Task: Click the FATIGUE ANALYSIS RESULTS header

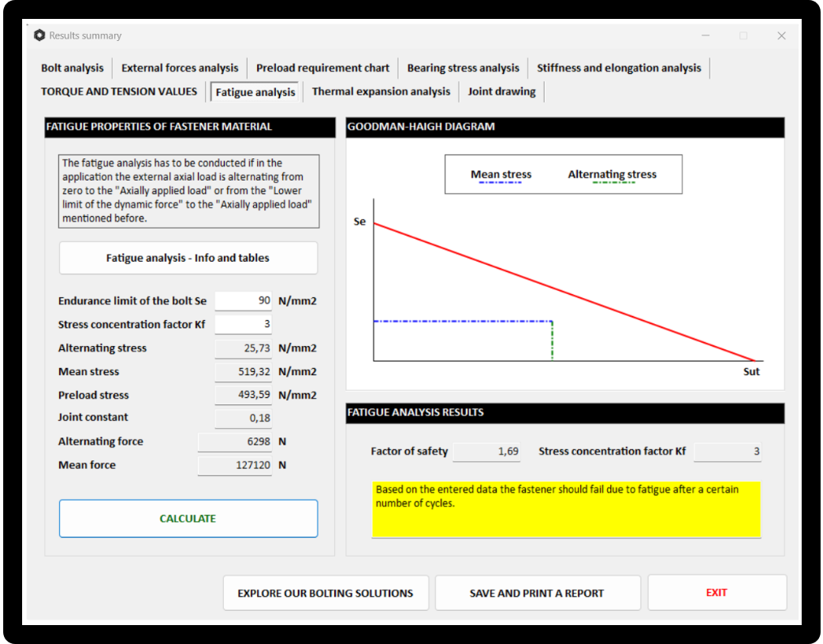Action: tap(565, 412)
